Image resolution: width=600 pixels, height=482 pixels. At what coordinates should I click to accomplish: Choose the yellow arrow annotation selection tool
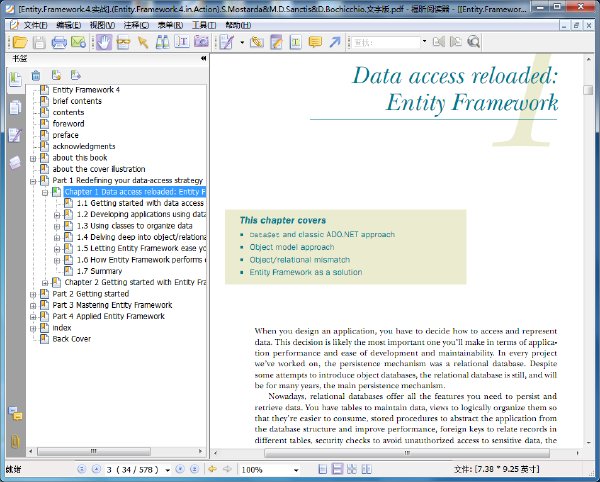[x=143, y=42]
